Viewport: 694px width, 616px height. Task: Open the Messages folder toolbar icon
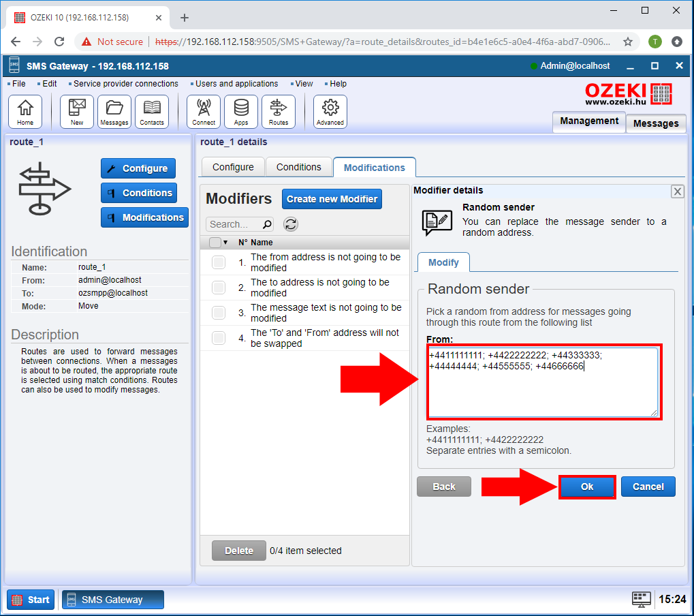point(114,112)
